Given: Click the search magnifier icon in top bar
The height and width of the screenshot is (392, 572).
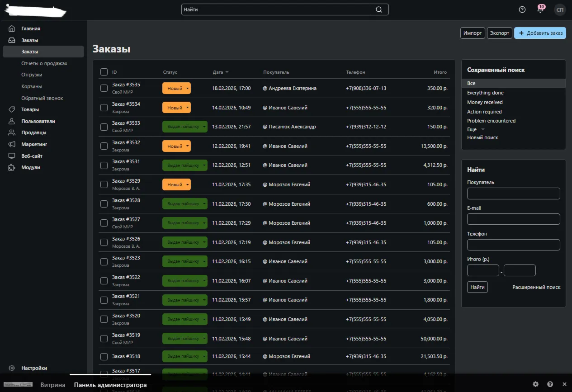Looking at the screenshot, I should point(379,9).
